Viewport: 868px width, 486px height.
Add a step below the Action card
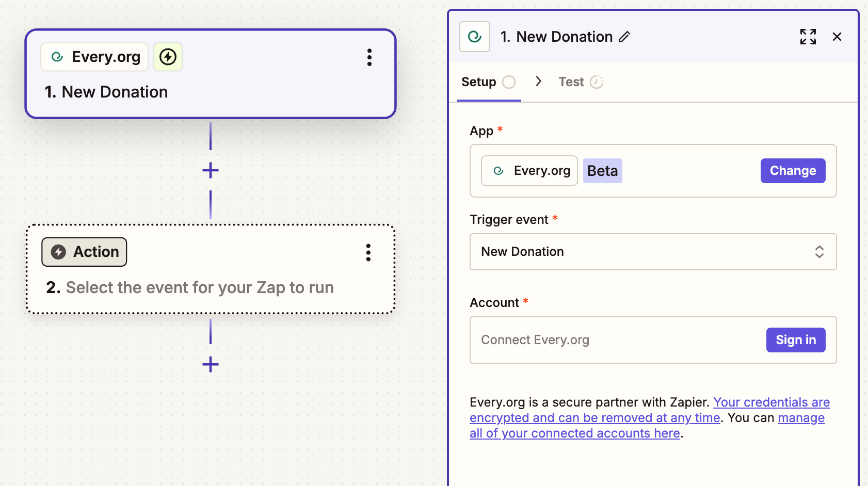pos(211,365)
